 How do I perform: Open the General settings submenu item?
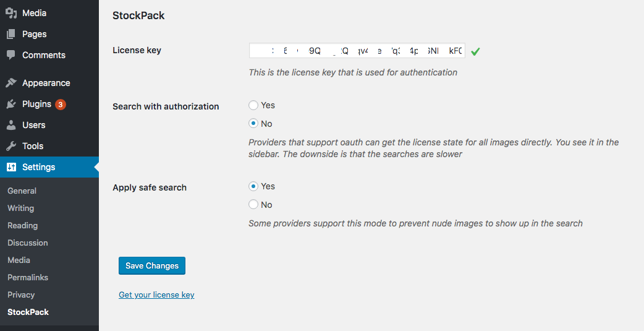coord(22,191)
